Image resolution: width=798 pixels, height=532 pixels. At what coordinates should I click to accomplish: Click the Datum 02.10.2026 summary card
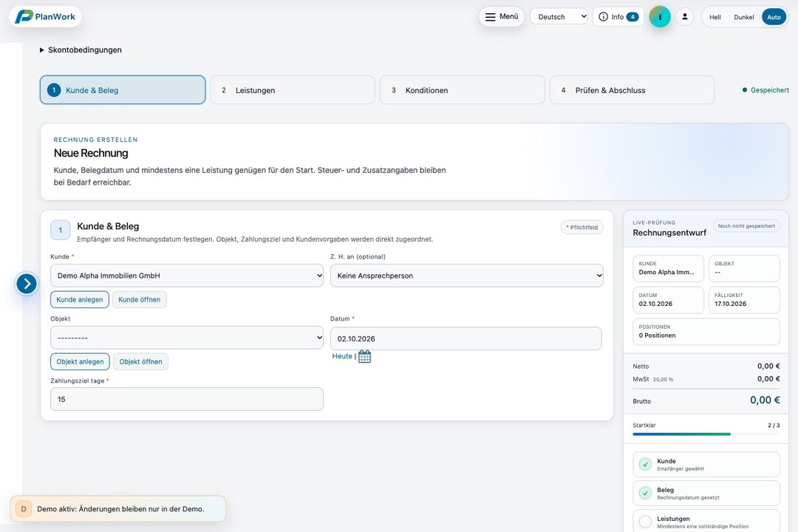point(668,300)
